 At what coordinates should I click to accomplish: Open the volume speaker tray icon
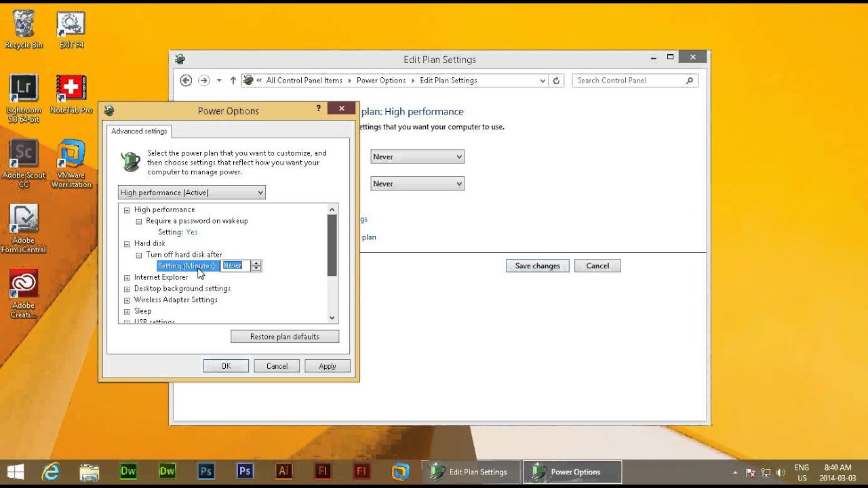click(x=781, y=472)
